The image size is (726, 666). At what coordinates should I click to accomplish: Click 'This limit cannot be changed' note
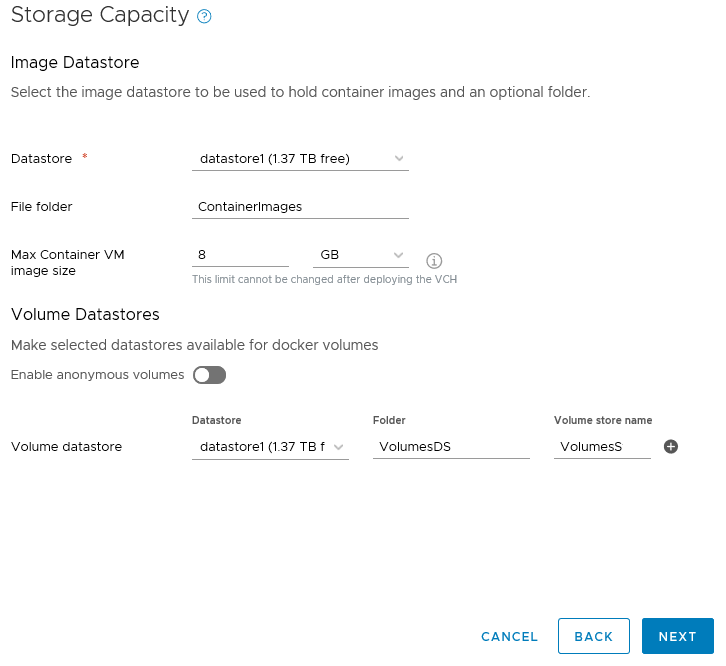(325, 279)
